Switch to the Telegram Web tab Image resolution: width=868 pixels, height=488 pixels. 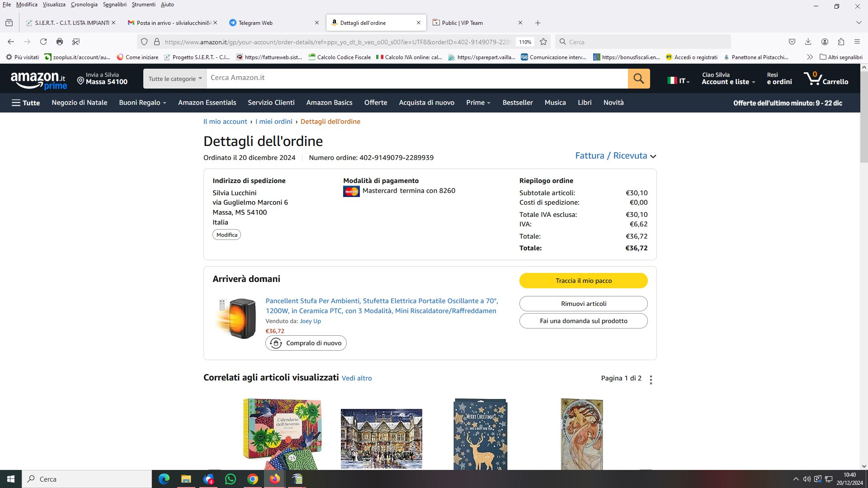pyautogui.click(x=274, y=23)
